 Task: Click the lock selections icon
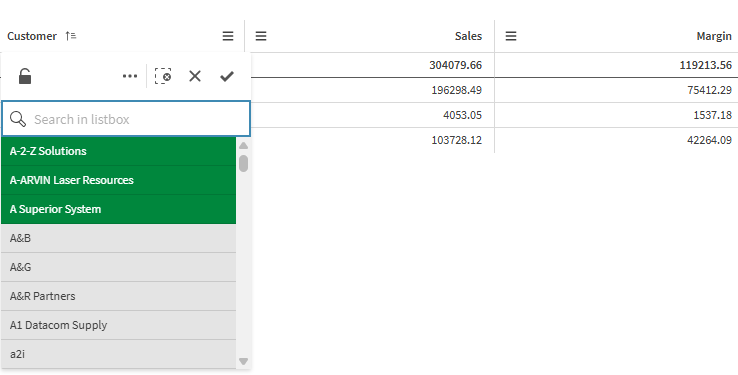point(25,76)
